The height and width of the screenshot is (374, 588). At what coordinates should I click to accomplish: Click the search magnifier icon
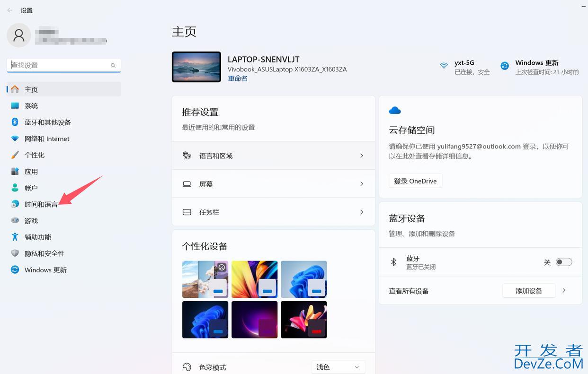pos(113,65)
